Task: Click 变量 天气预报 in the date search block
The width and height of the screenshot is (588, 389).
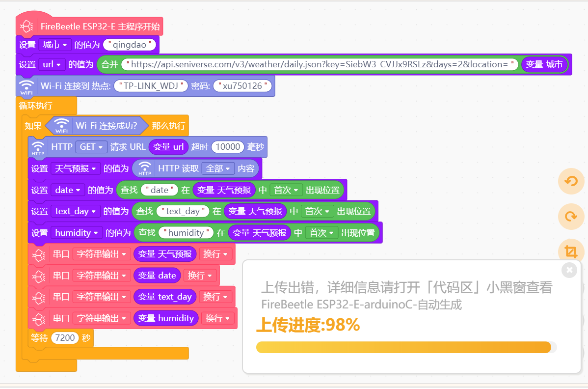Action: pos(224,190)
